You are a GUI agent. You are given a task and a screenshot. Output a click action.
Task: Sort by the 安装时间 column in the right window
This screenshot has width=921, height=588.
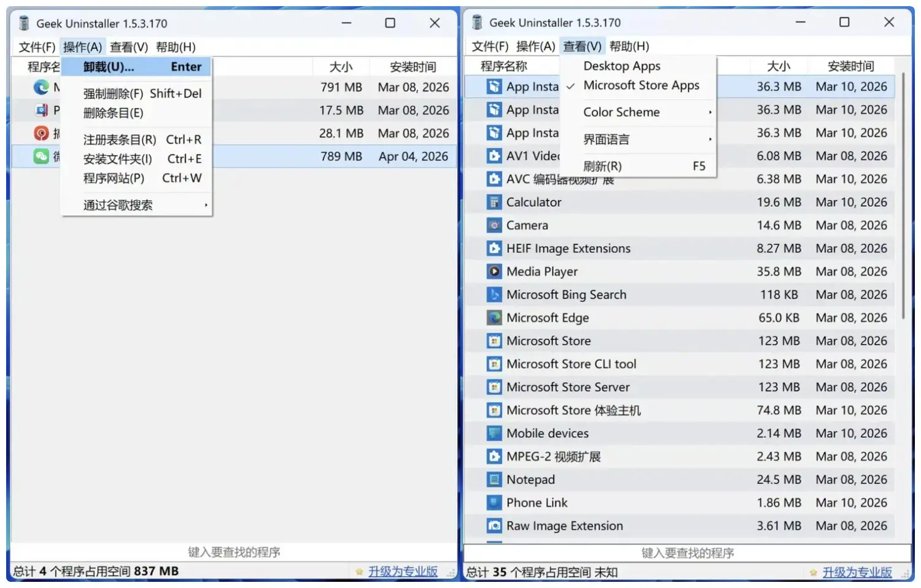click(851, 66)
